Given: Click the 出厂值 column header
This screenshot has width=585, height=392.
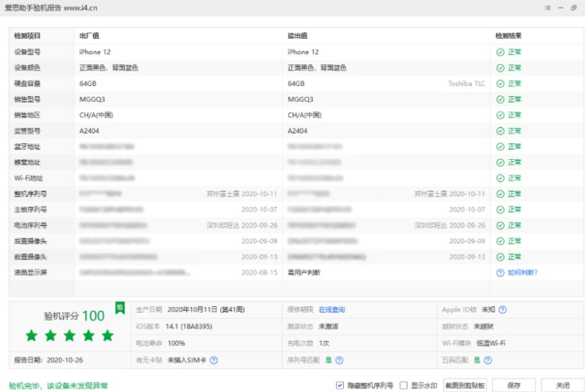Looking at the screenshot, I should tap(89, 36).
